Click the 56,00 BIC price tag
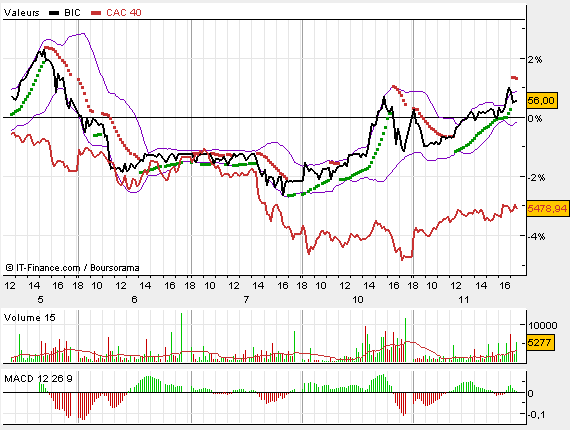570x430 pixels. (x=541, y=101)
